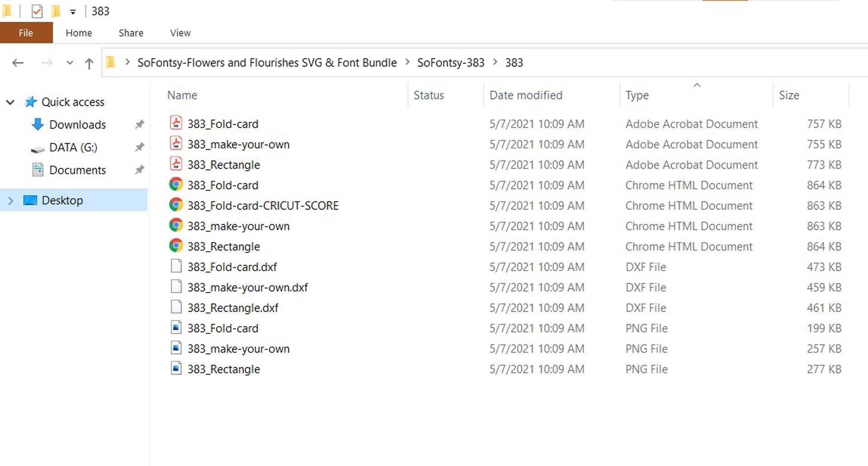Open the 383_Fold-card PDF icon

176,123
